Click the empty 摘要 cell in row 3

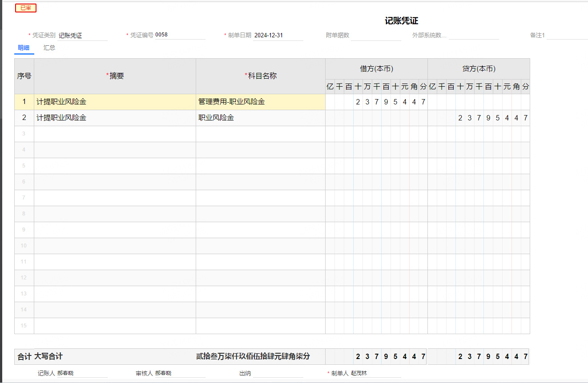point(115,134)
